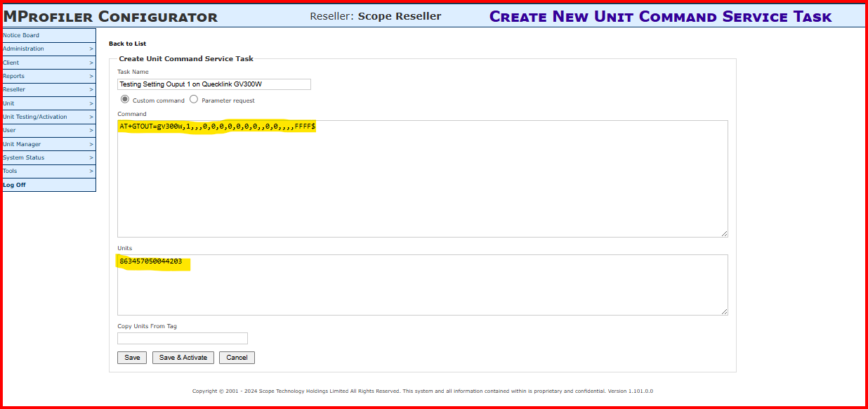Open Unit Testing/Activation menu
Image resolution: width=868 pixels, height=409 pixels.
(49, 117)
